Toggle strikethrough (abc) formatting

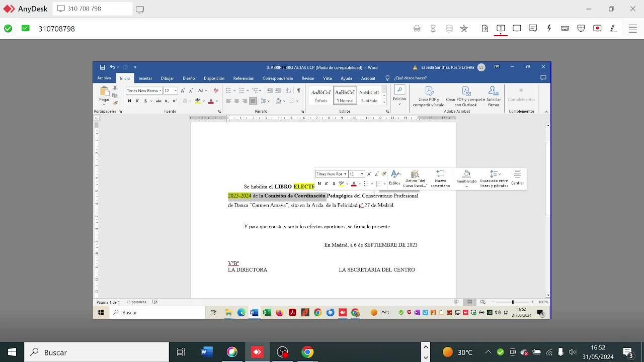coord(158,101)
